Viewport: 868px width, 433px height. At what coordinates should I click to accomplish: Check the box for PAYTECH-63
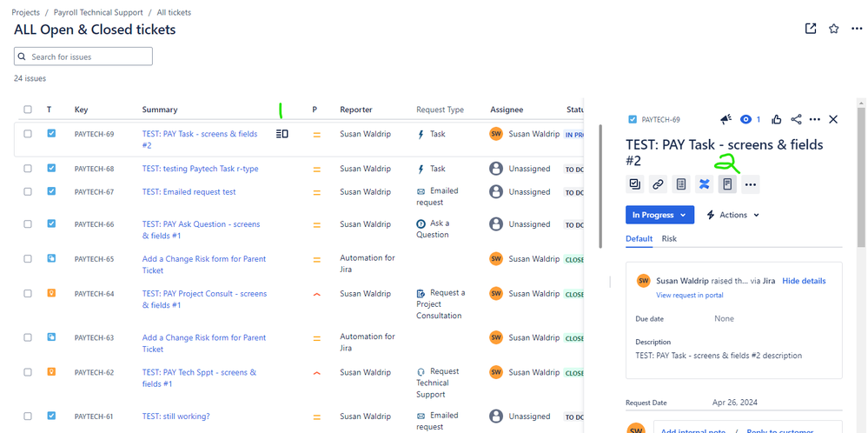click(x=28, y=337)
